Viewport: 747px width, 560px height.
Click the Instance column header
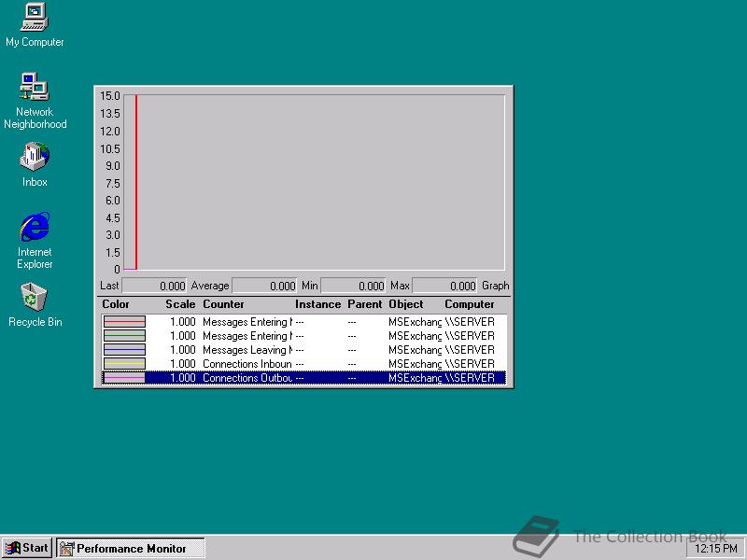(x=317, y=304)
